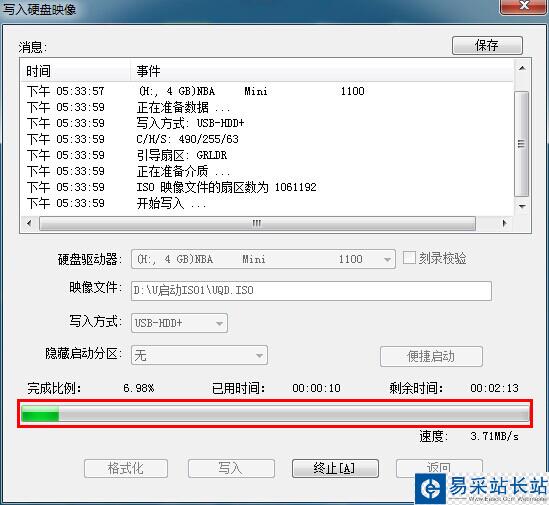Screen dimensions: 549x505
Task: Click the write progress bar
Action: 275,414
